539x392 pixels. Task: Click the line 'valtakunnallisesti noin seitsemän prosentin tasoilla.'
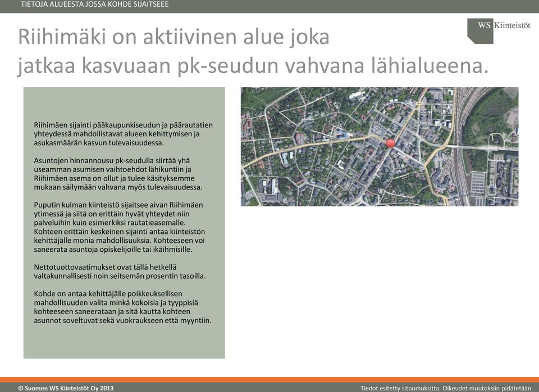tap(120, 276)
